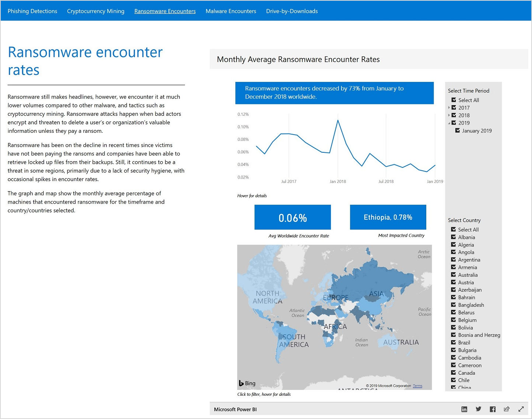532x419 pixels.
Task: Uncheck Select All under Select Time Period
Action: 454,100
